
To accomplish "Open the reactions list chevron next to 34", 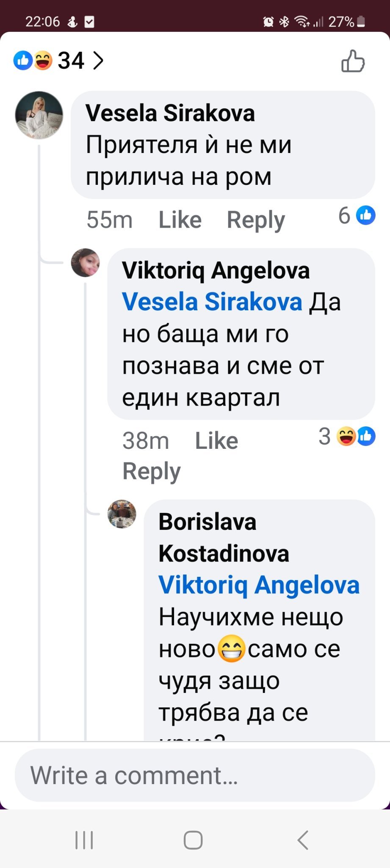I will point(98,61).
